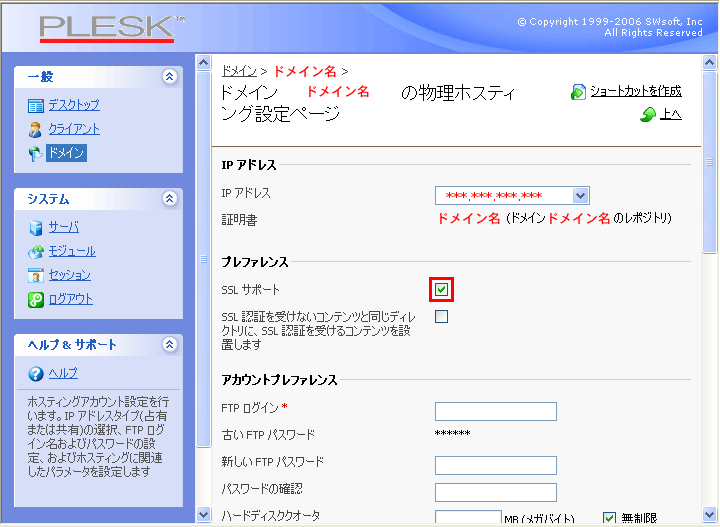Click the ドメイン breadcrumb link
Viewport: 720px width, 527px height.
click(239, 71)
